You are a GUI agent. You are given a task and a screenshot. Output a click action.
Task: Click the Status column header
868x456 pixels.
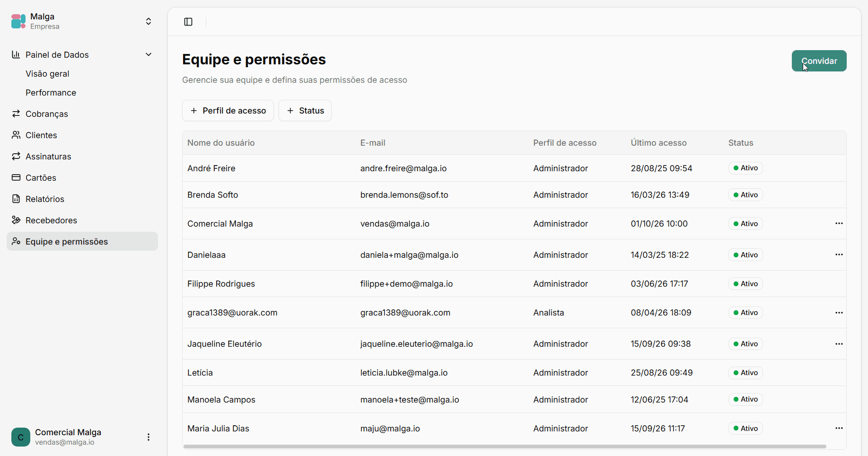741,143
